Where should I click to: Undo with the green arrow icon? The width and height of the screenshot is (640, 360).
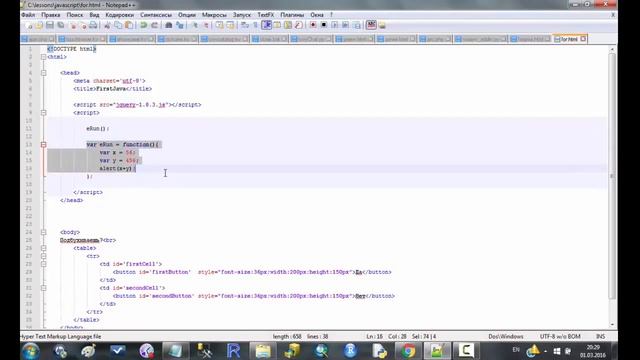click(143, 25)
